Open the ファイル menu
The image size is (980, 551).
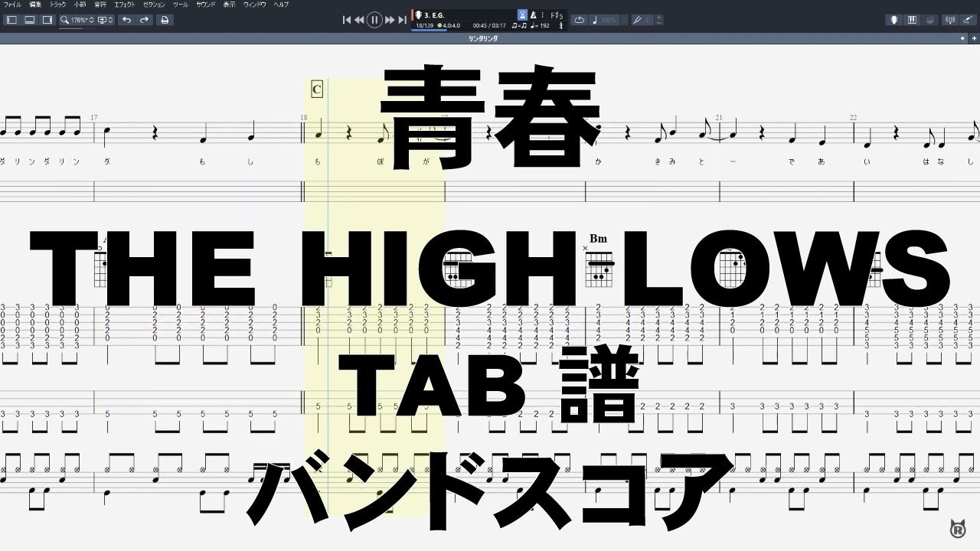point(12,5)
